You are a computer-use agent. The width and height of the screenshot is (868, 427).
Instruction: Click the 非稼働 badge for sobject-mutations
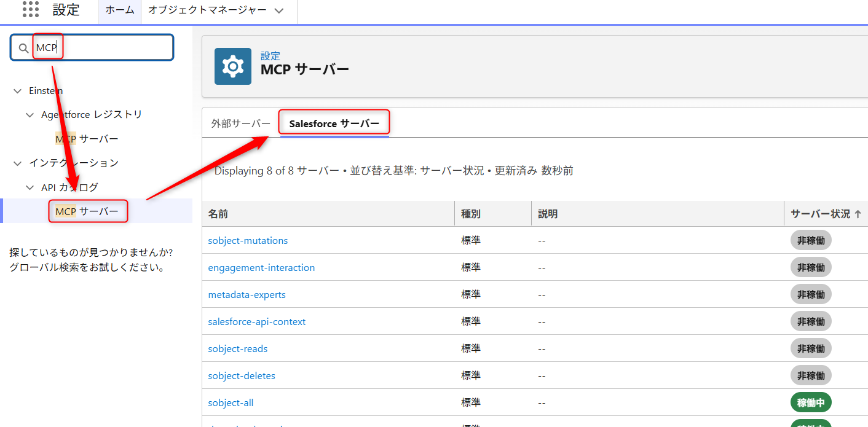pos(811,240)
